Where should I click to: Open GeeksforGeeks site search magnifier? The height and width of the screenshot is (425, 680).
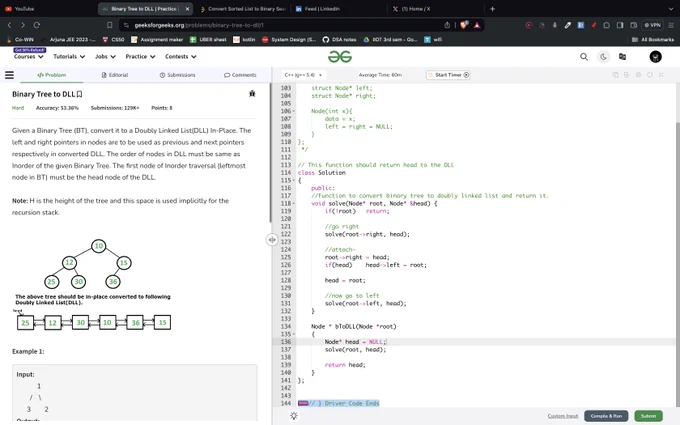click(x=584, y=57)
